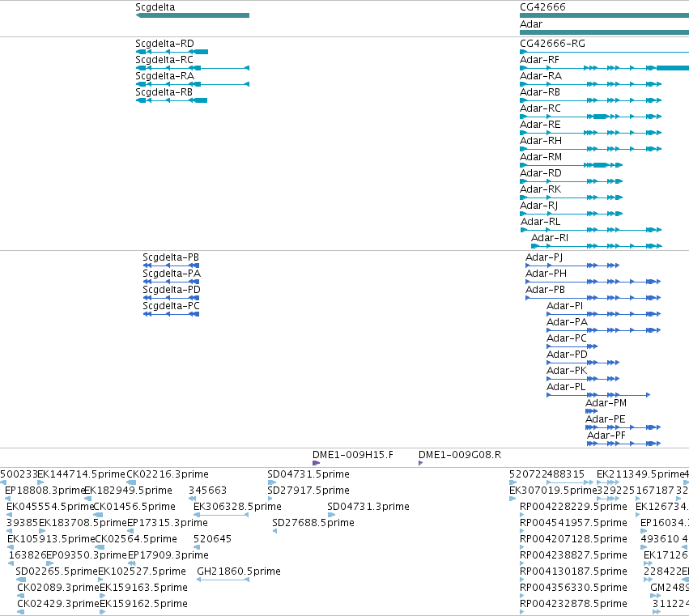Click EST label RP004228229.5prime
This screenshot has width=689, height=616.
[573, 507]
